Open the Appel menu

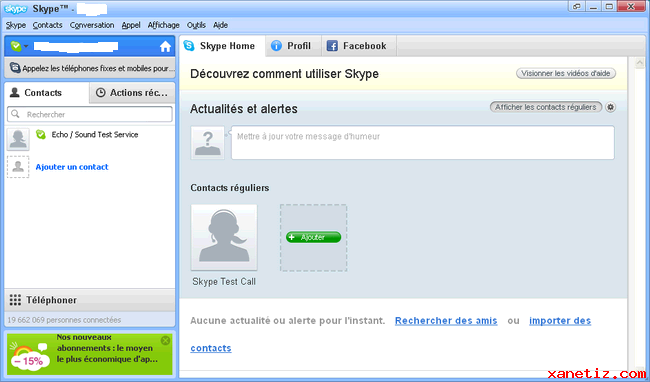pos(131,25)
